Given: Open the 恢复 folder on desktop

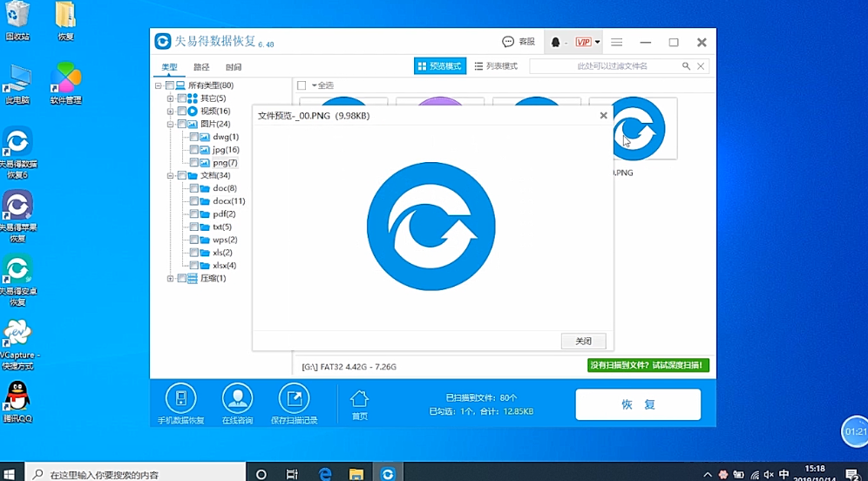Looking at the screenshot, I should point(66,21).
